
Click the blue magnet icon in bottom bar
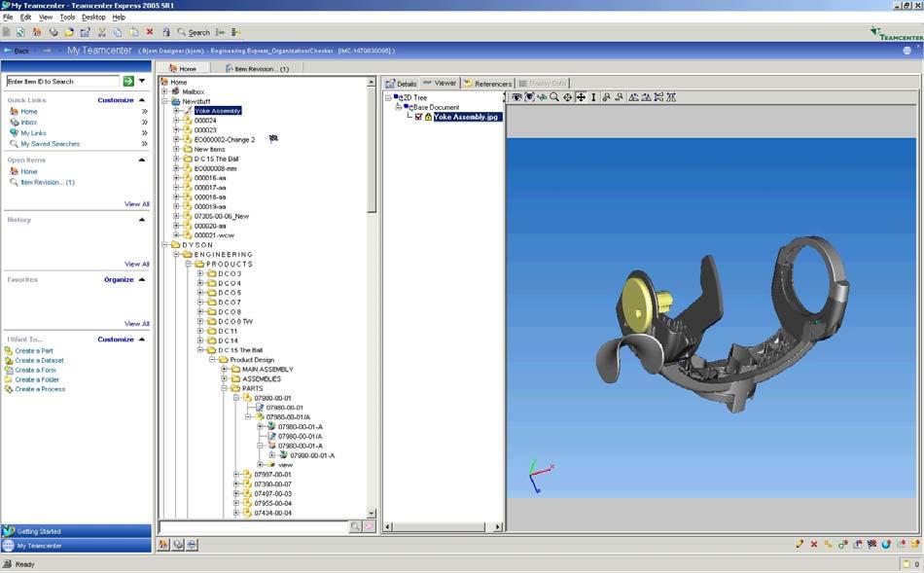click(886, 544)
